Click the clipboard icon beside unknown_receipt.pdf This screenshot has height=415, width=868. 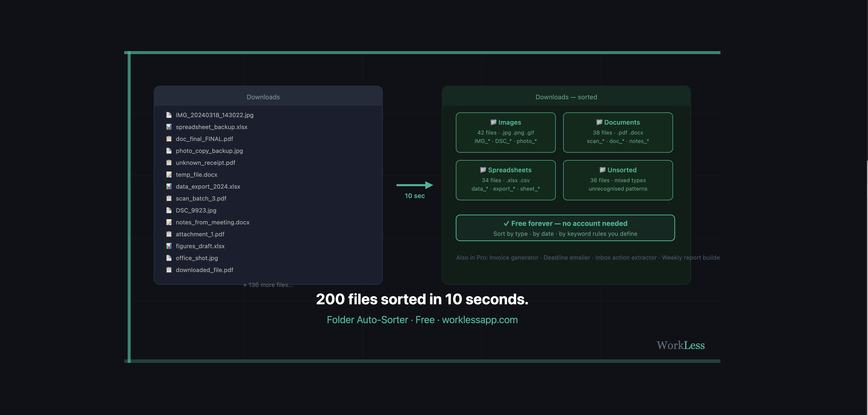coord(169,163)
